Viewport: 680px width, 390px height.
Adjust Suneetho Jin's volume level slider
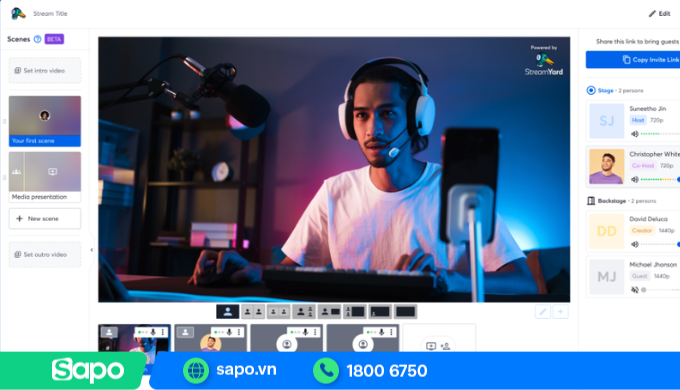[660, 134]
